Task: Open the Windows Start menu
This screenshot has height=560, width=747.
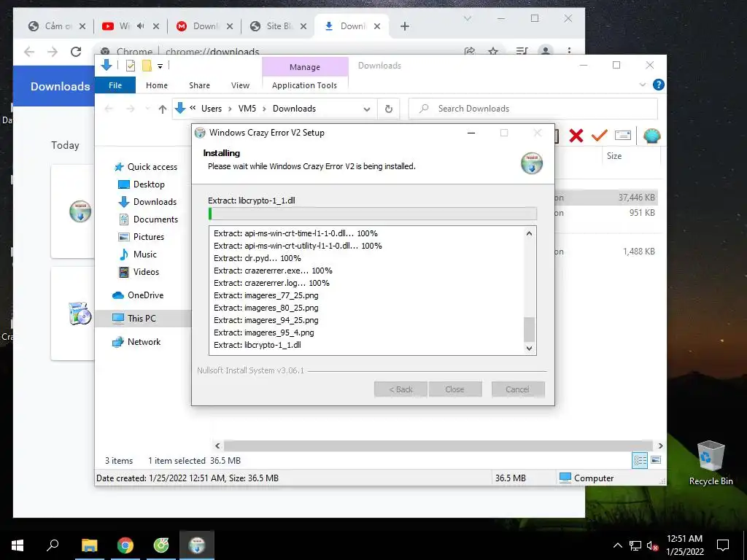Action: pyautogui.click(x=18, y=545)
